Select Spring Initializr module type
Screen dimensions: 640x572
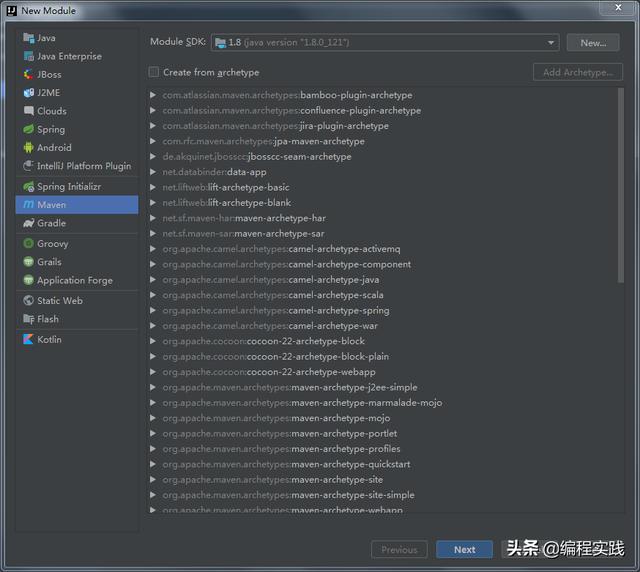(x=77, y=187)
